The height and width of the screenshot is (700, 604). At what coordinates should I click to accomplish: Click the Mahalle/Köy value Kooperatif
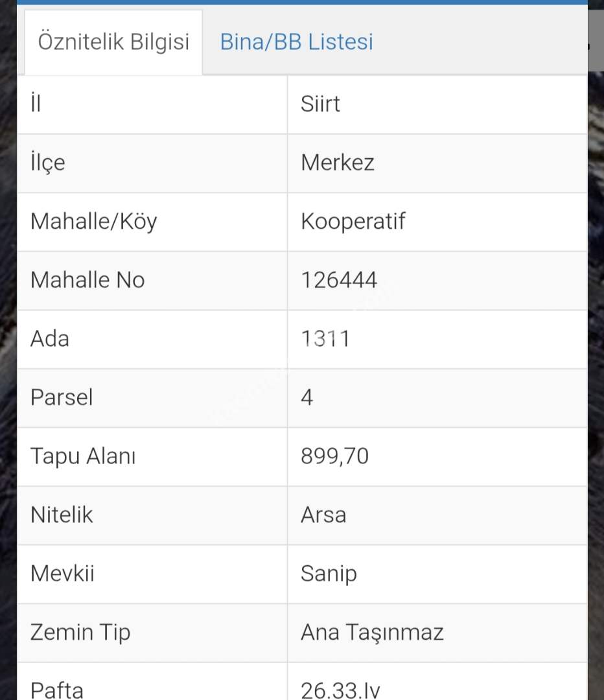click(x=353, y=222)
